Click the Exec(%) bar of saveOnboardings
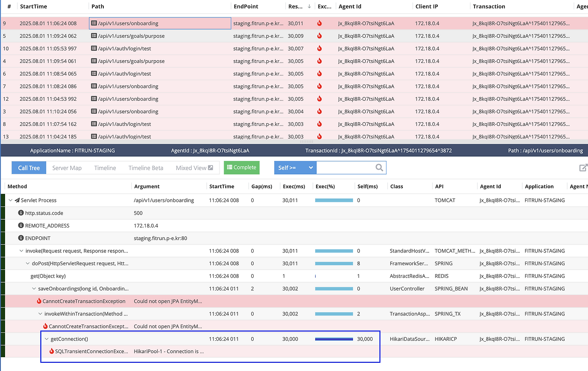Screen dimensions: 588x371 pyautogui.click(x=334, y=289)
